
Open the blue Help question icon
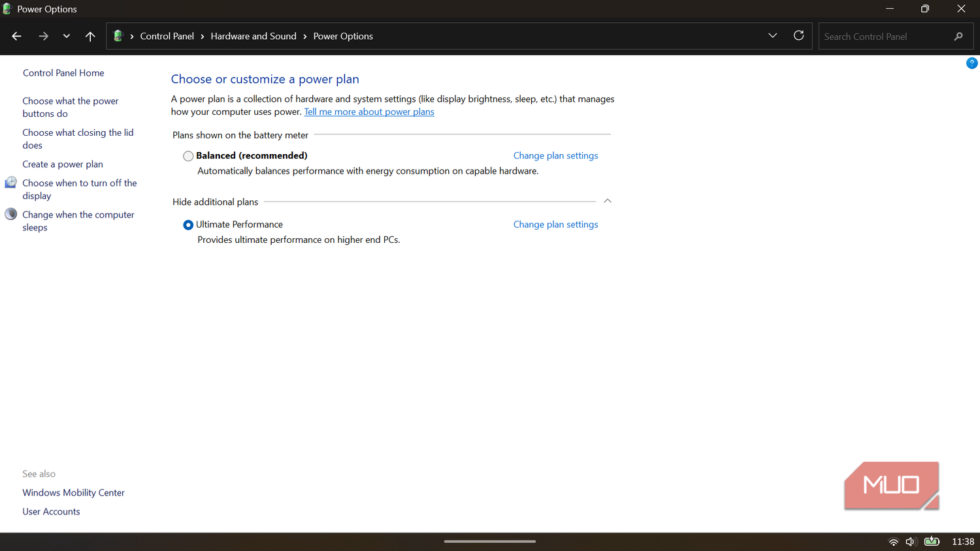click(x=972, y=63)
